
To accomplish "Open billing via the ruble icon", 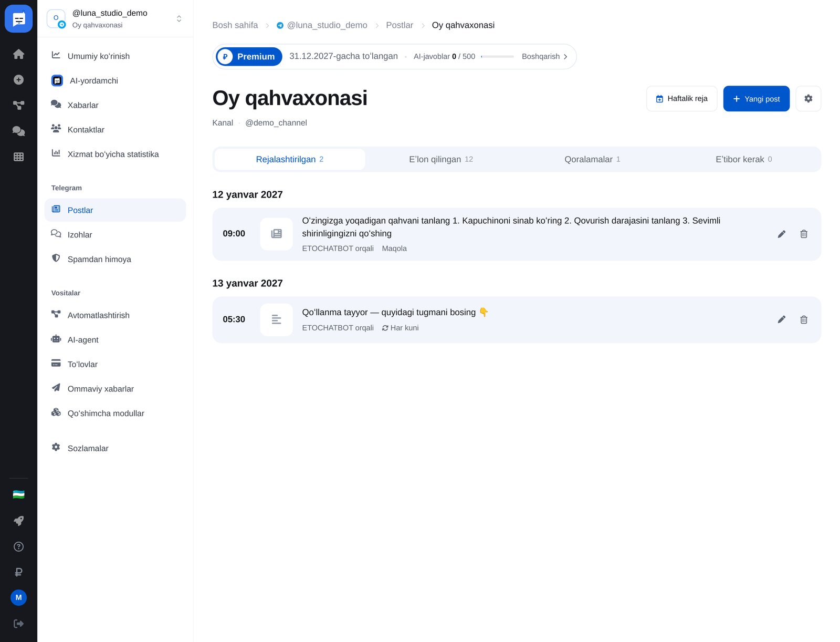I will (x=18, y=572).
